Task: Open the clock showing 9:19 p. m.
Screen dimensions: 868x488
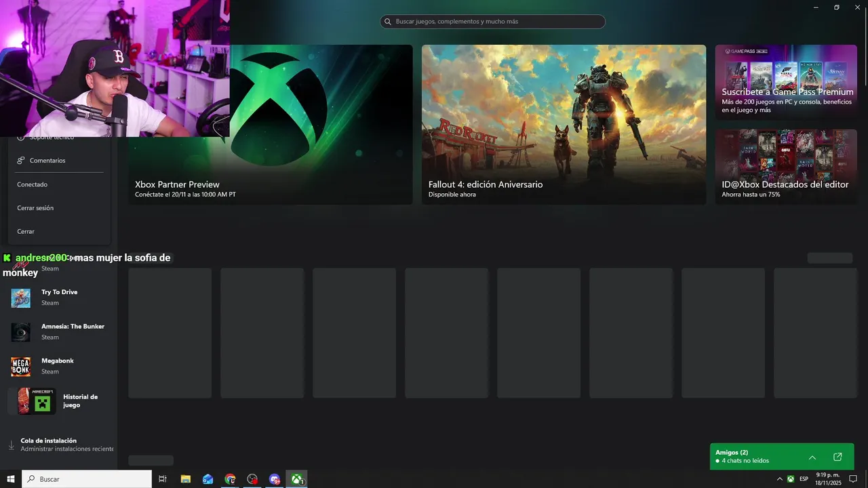Action: click(x=828, y=479)
